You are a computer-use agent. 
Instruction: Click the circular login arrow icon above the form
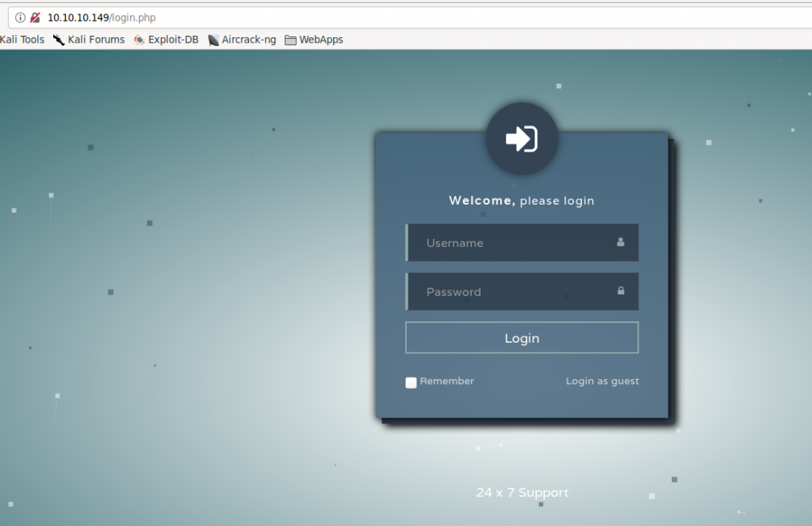tap(521, 138)
